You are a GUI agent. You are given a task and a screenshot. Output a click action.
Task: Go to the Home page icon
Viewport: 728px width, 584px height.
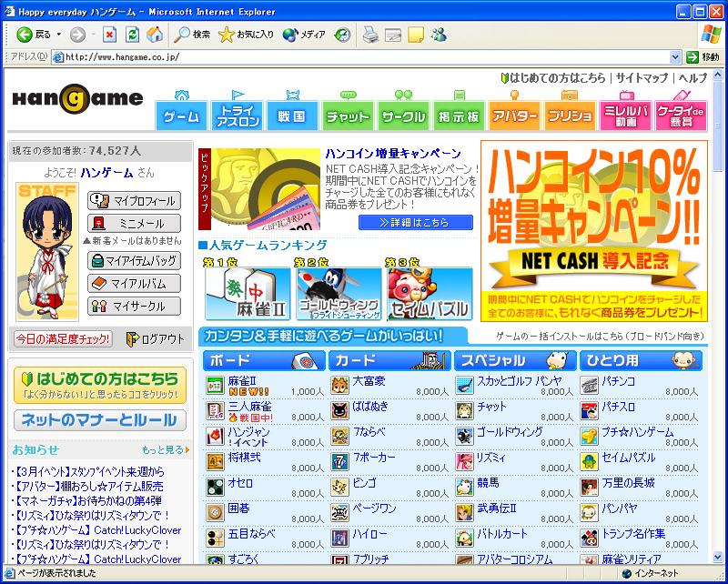[155, 35]
